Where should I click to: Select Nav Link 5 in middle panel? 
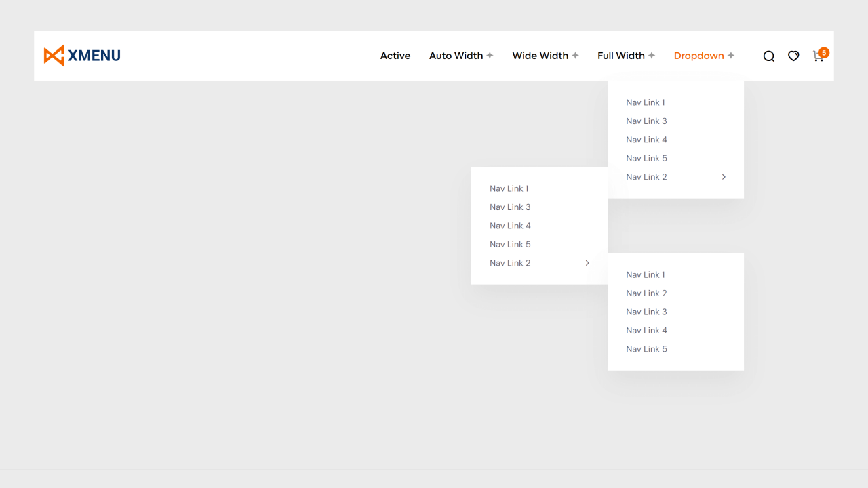tap(510, 244)
